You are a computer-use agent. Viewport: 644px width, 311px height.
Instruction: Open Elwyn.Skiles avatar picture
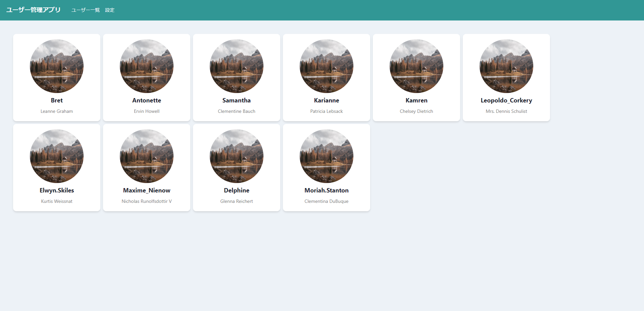[x=57, y=156]
